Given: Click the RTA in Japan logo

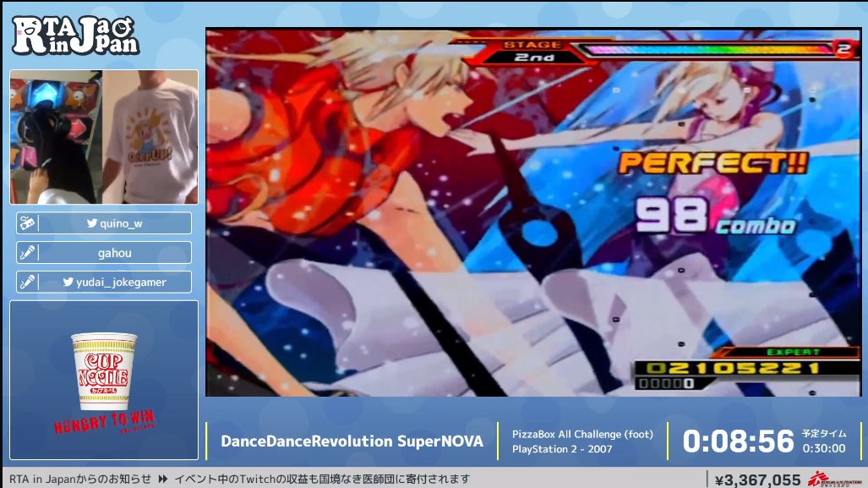Looking at the screenshot, I should 75,36.
